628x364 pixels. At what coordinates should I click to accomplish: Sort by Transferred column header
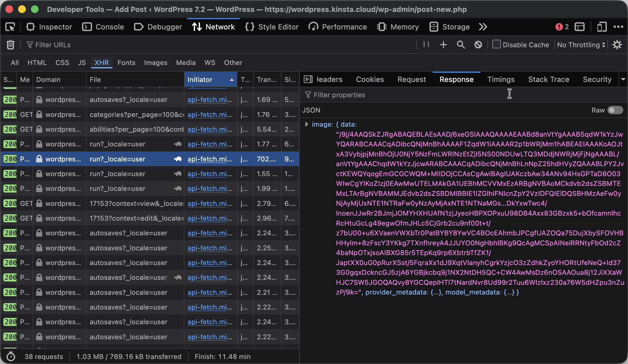click(267, 79)
